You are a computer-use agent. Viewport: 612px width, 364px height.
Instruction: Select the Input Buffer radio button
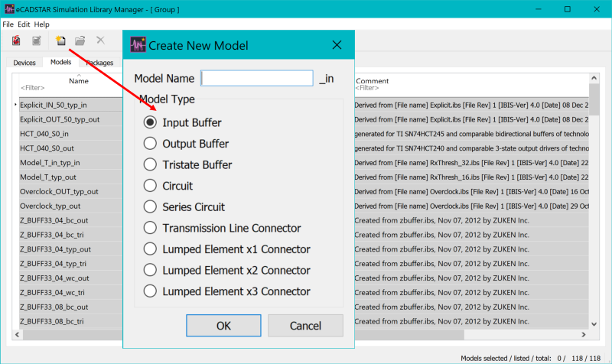click(x=150, y=122)
